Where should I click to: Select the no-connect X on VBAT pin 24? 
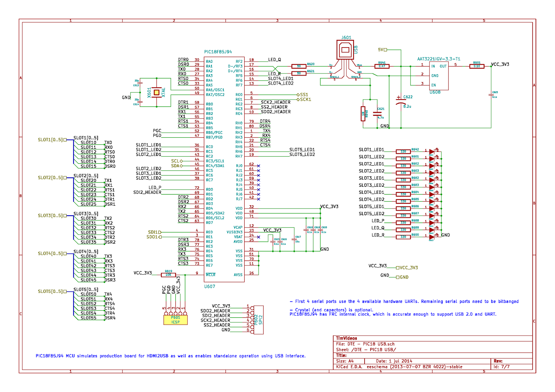click(x=258, y=237)
